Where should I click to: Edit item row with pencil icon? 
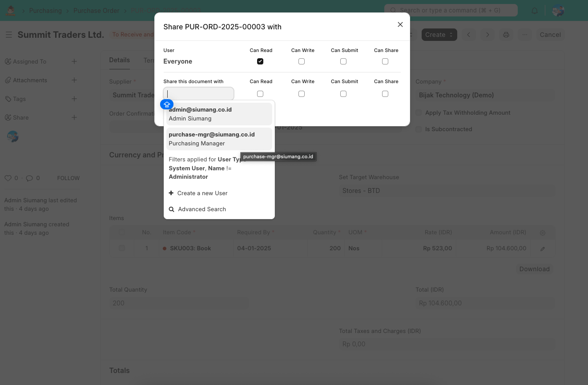pos(543,249)
